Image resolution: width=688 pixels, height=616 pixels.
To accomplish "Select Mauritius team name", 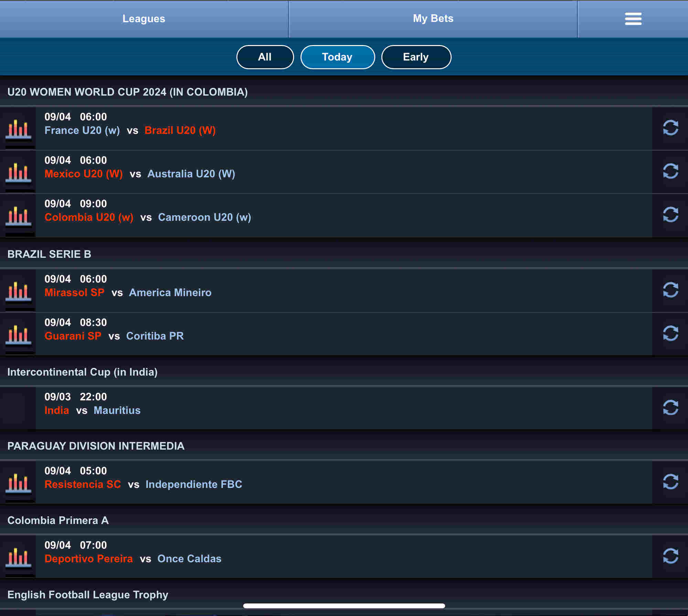I will point(117,410).
